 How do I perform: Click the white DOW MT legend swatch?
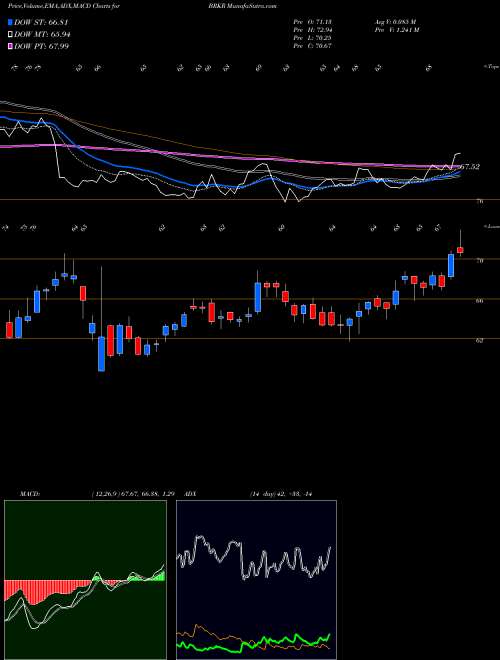[x=10, y=35]
